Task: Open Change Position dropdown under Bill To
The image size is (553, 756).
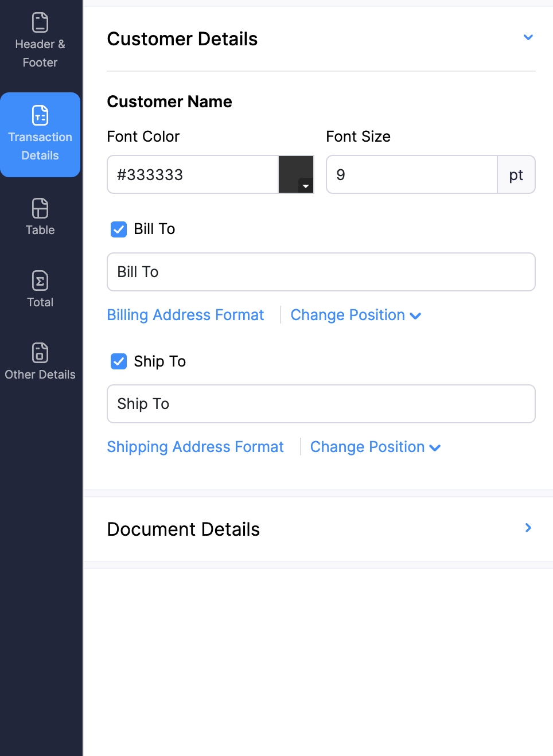Action: [355, 315]
